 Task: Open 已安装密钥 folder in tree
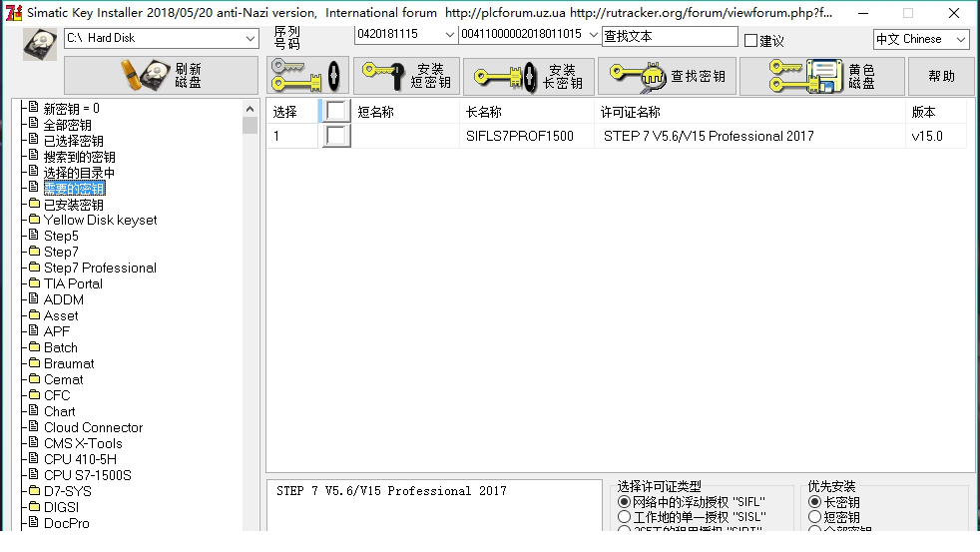[73, 205]
